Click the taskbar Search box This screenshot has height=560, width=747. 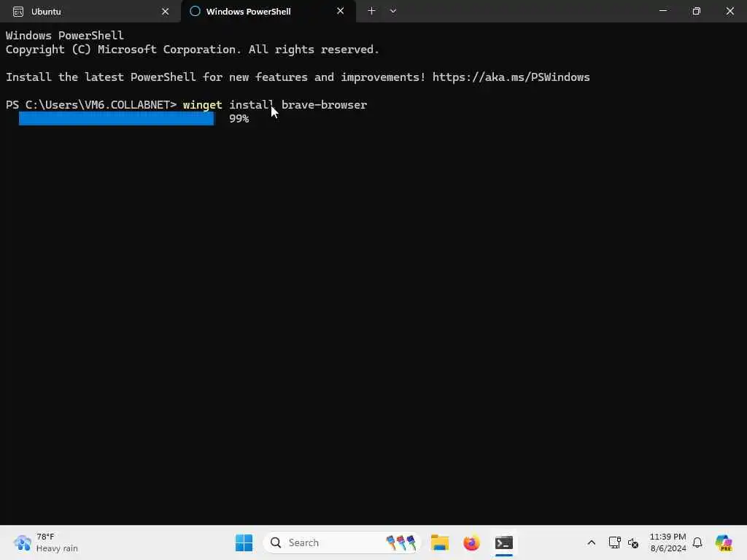[341, 542]
